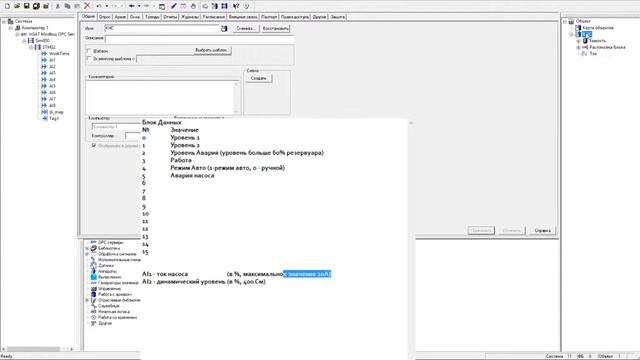Open the Права доступа tab

[295, 17]
